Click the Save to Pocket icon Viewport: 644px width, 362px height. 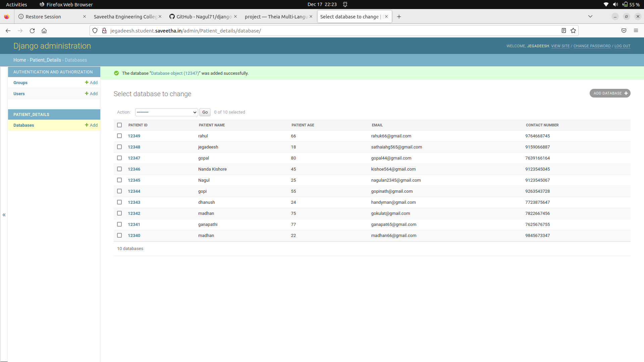pyautogui.click(x=624, y=31)
